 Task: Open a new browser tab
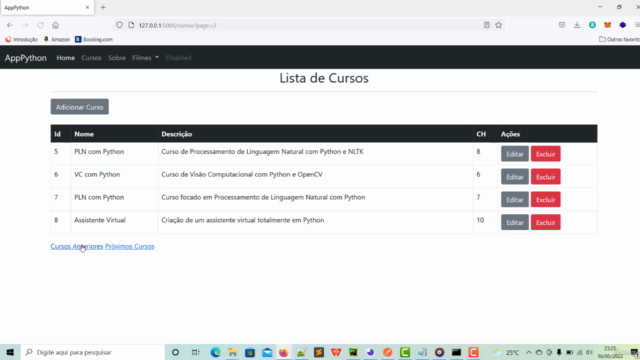[x=103, y=7]
